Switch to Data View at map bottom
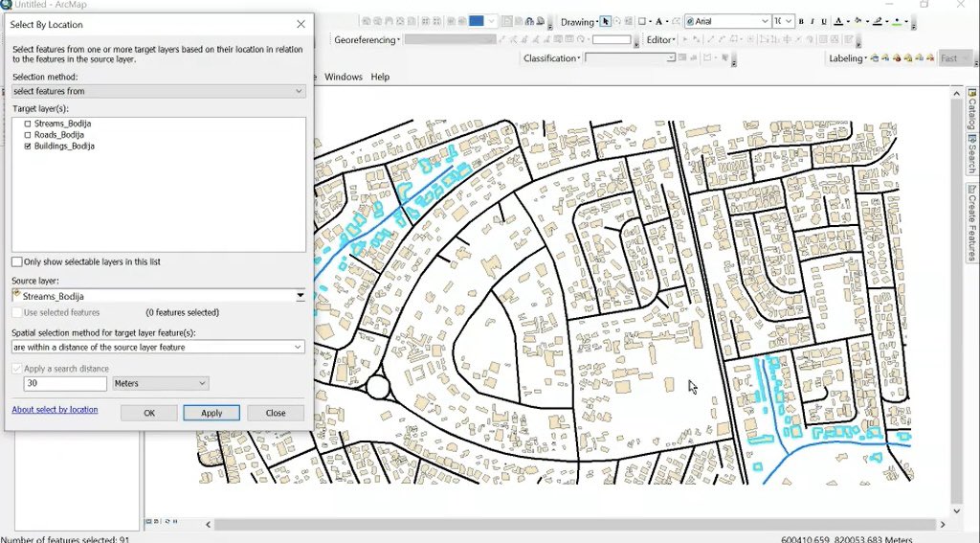The width and height of the screenshot is (980, 543). click(148, 521)
